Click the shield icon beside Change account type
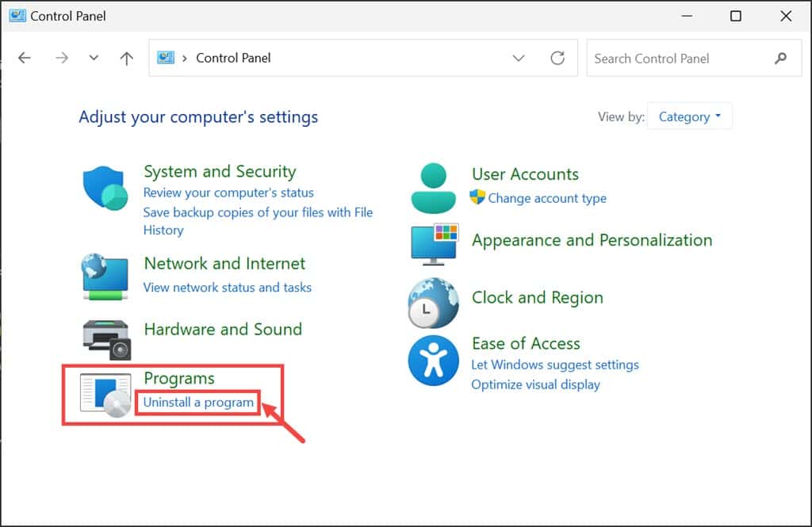Screen dimensions: 812x527 pyautogui.click(x=477, y=197)
